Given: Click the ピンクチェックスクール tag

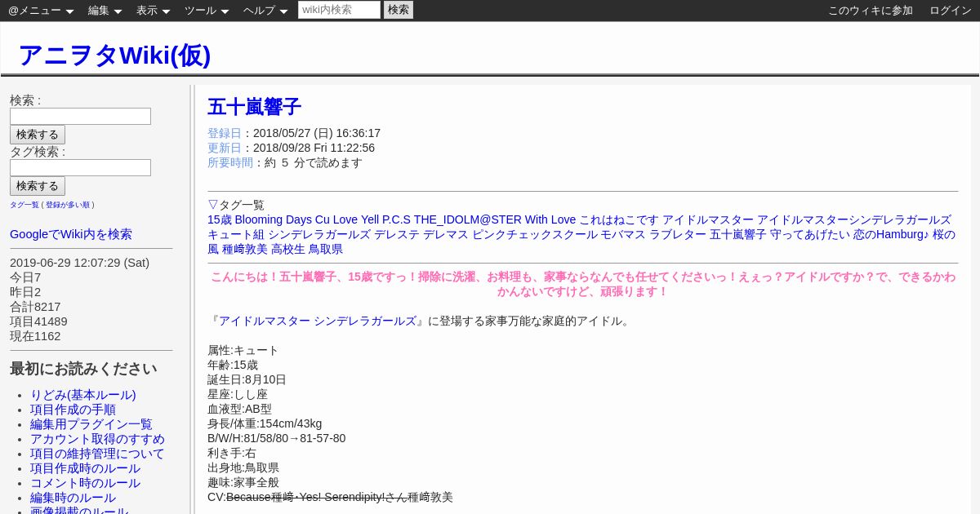Looking at the screenshot, I should pos(535,234).
